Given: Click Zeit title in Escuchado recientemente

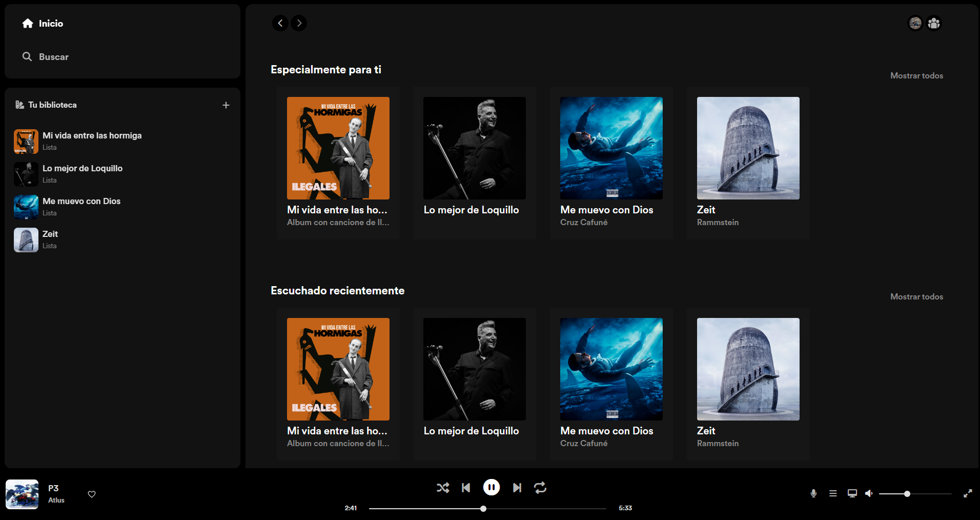Looking at the screenshot, I should 706,431.
